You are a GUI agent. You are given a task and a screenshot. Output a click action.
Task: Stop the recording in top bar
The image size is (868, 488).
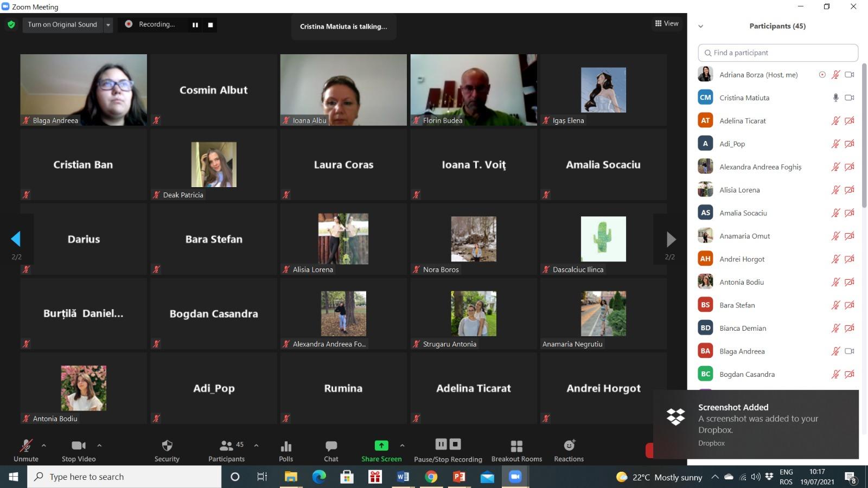210,24
